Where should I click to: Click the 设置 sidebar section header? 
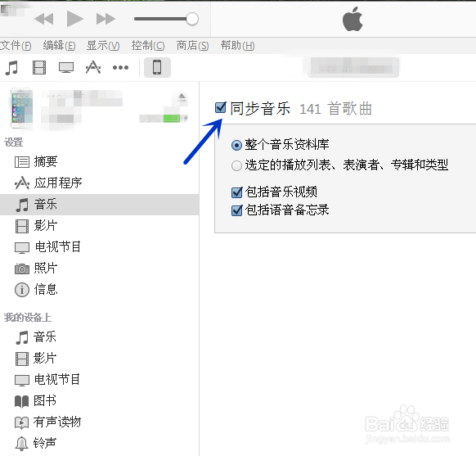tap(14, 142)
